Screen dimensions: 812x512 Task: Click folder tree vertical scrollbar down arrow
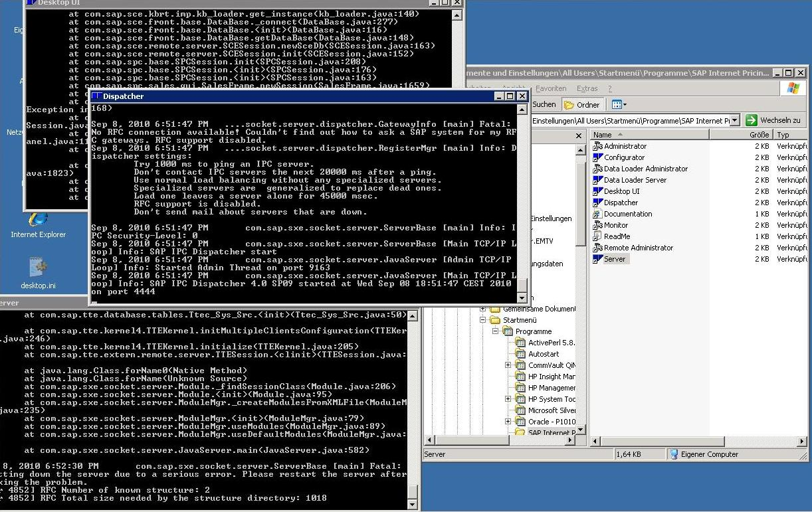581,430
